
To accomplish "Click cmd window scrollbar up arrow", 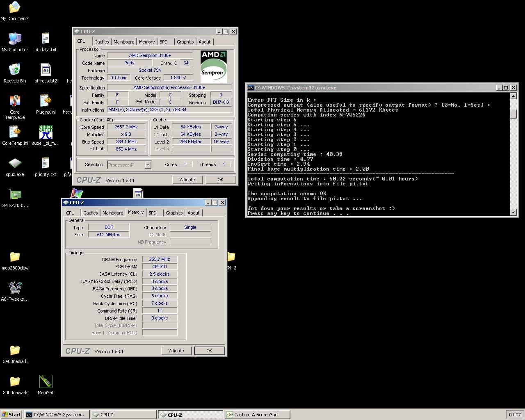I will [513, 96].
